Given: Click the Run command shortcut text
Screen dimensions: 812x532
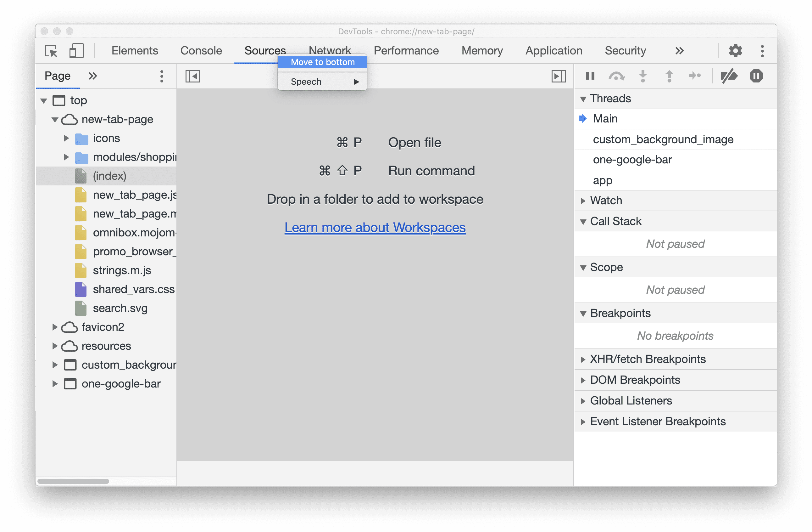Looking at the screenshot, I should [x=431, y=170].
